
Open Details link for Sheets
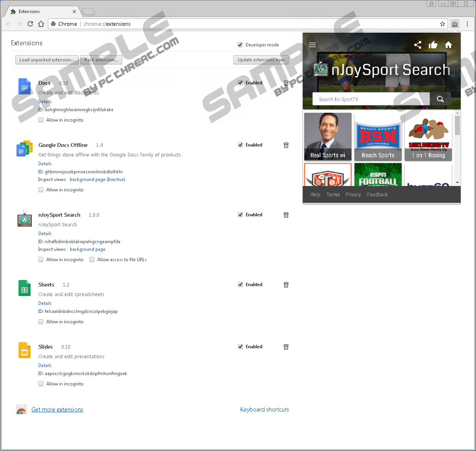coord(45,303)
